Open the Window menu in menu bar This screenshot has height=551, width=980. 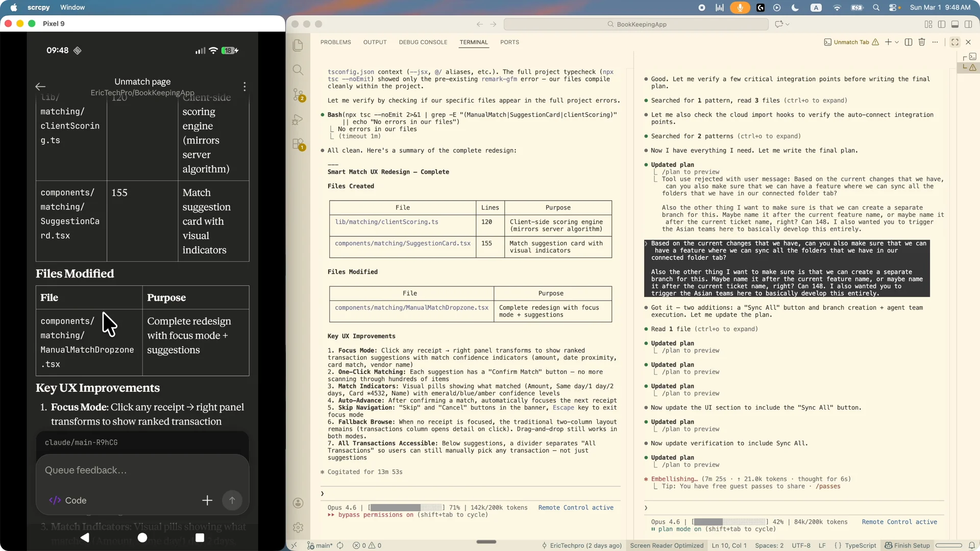tap(72, 8)
